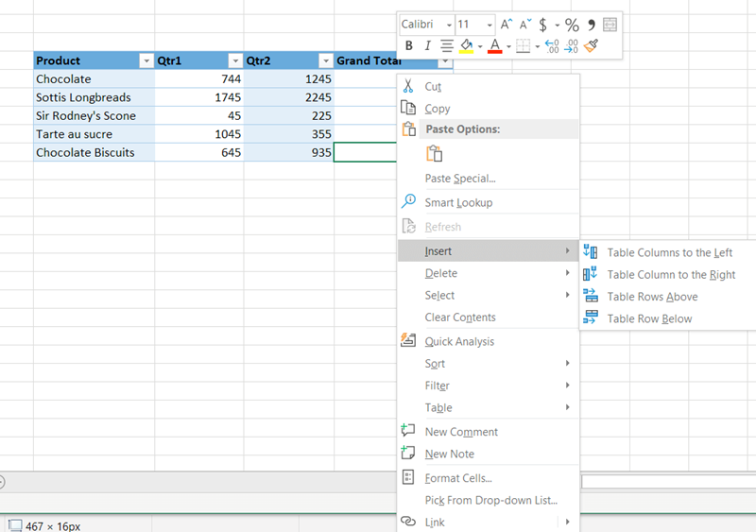Screen dimensions: 756x532
Task: Open Paste Special dialog
Action: point(488,179)
